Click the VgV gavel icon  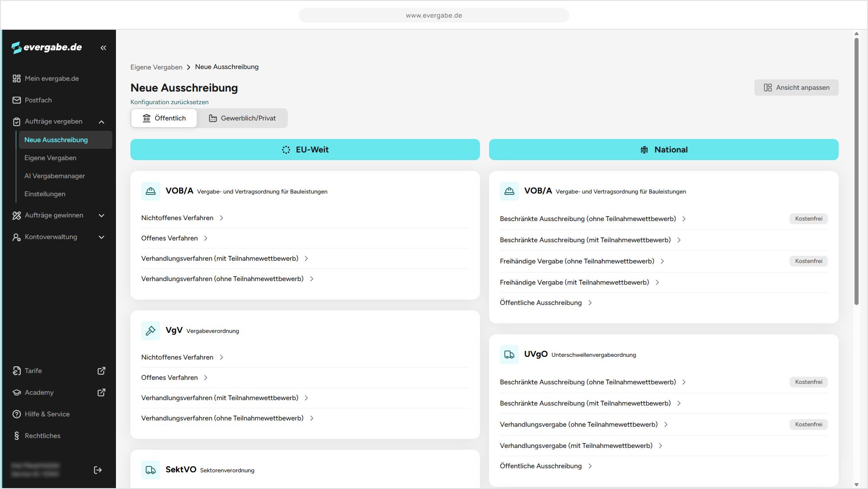tap(151, 331)
